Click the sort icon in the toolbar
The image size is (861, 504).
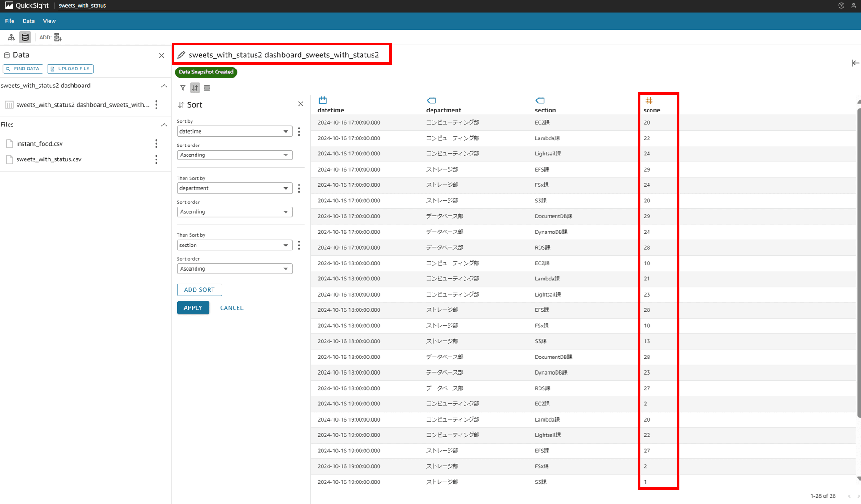[195, 88]
